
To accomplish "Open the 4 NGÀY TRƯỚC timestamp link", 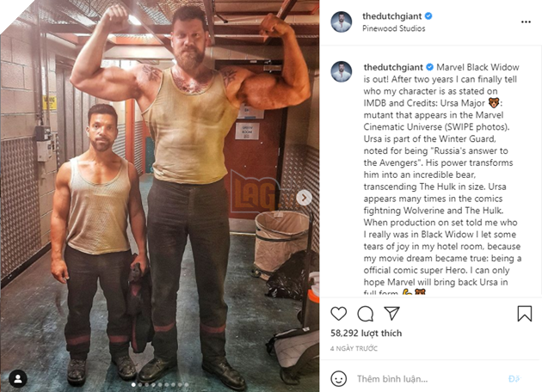I will (x=354, y=348).
